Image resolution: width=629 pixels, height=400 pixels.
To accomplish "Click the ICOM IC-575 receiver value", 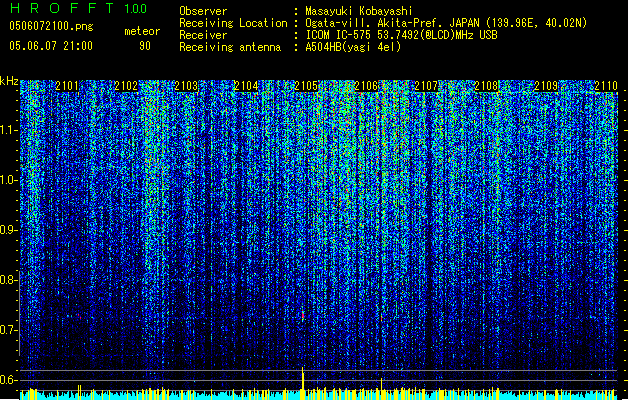I will [401, 35].
